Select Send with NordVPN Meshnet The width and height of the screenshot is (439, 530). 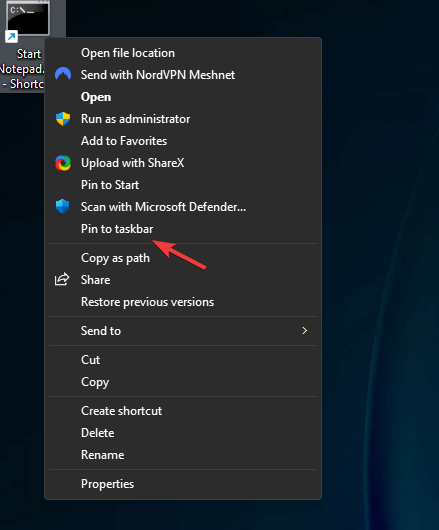coord(183,75)
